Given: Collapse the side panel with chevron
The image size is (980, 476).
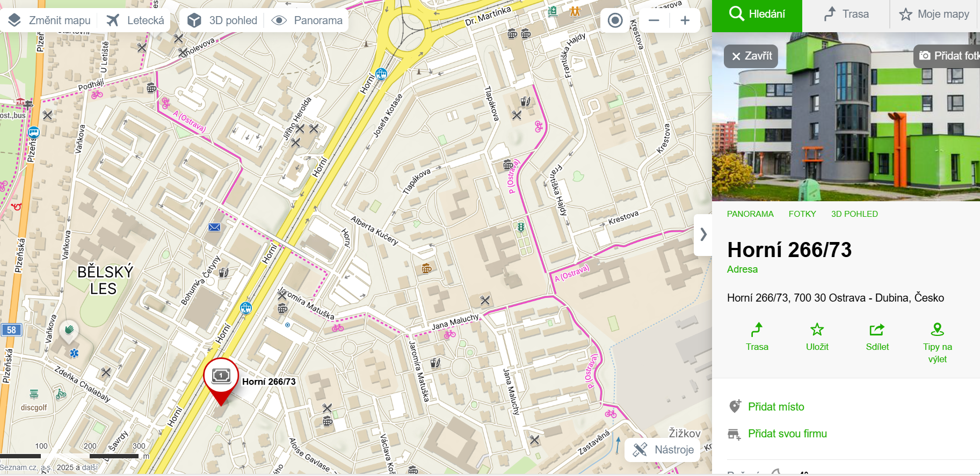Looking at the screenshot, I should pos(703,235).
